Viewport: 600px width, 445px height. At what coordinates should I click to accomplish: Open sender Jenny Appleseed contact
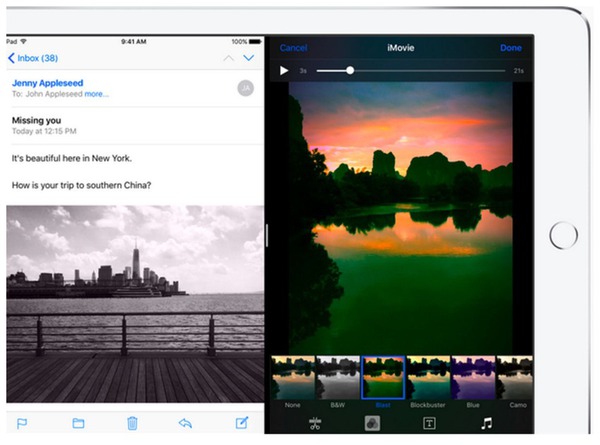click(x=47, y=83)
